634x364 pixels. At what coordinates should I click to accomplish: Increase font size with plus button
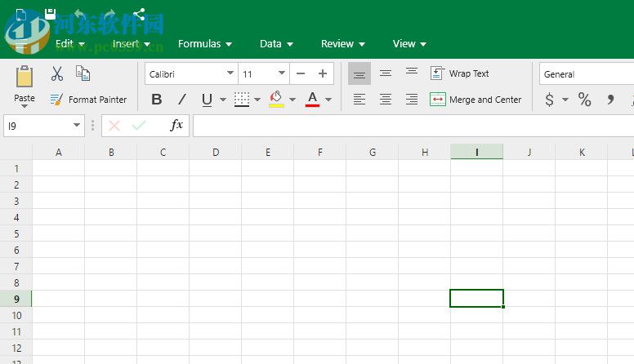(323, 73)
